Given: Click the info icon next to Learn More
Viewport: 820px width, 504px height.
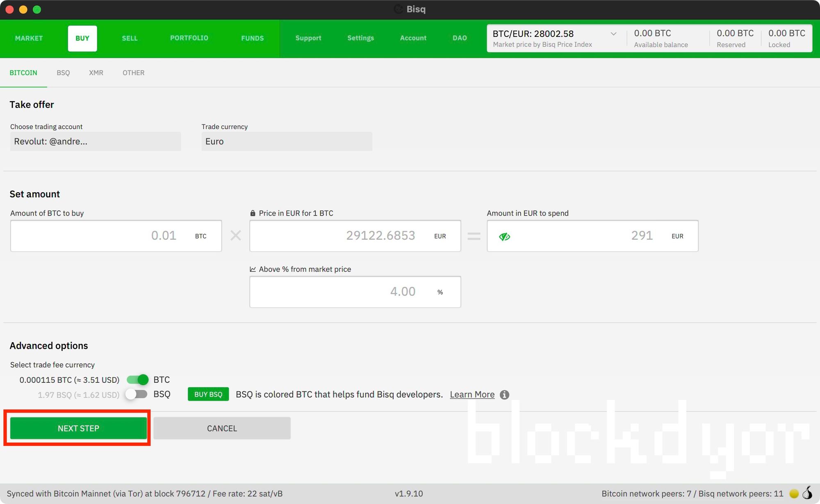Looking at the screenshot, I should (505, 395).
